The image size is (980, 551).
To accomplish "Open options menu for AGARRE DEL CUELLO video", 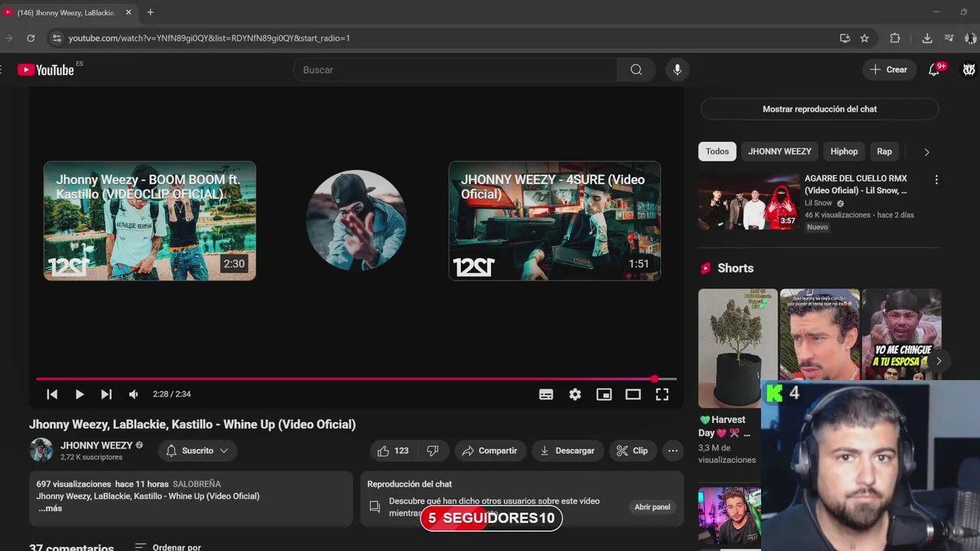I will tap(936, 180).
